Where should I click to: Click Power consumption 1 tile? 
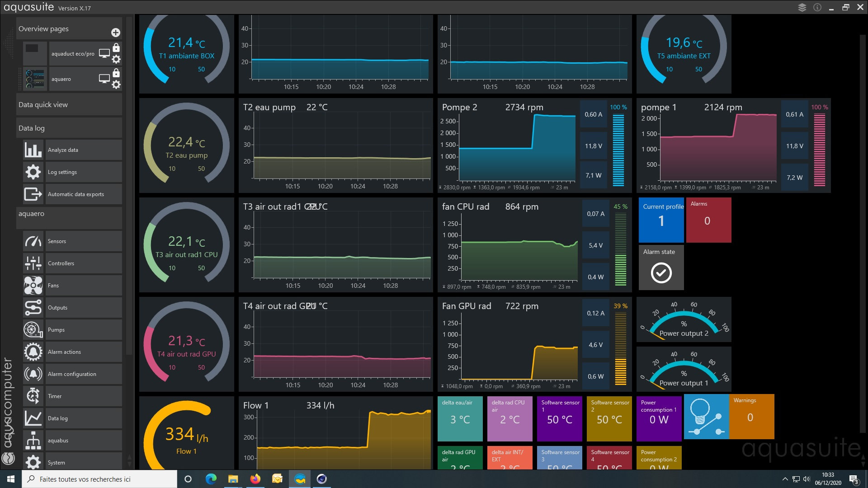click(x=659, y=419)
